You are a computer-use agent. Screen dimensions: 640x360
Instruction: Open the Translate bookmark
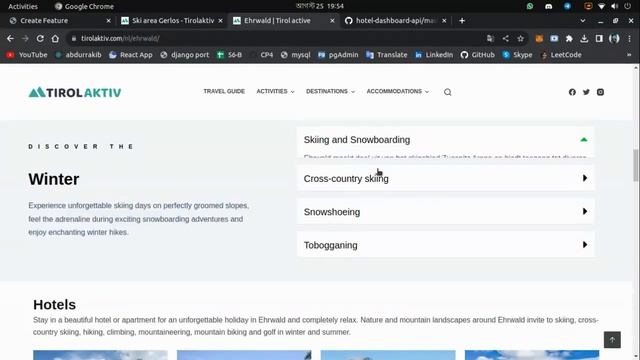tap(387, 55)
